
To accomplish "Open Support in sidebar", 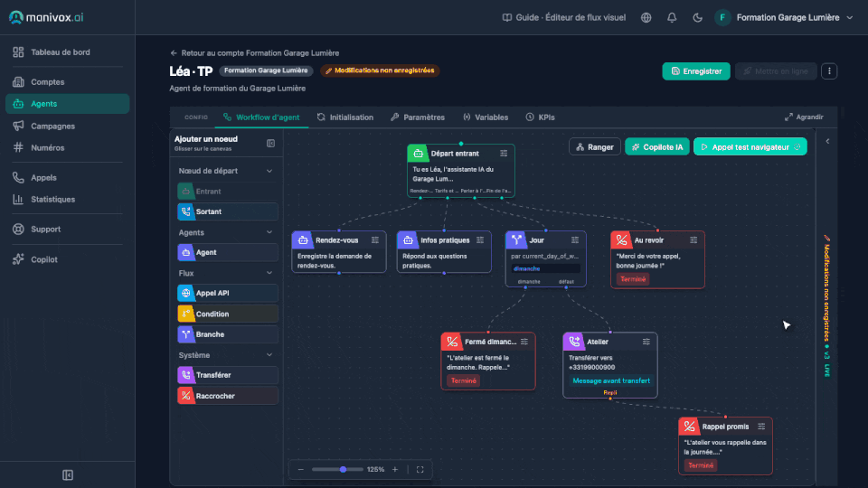I will 68,229.
